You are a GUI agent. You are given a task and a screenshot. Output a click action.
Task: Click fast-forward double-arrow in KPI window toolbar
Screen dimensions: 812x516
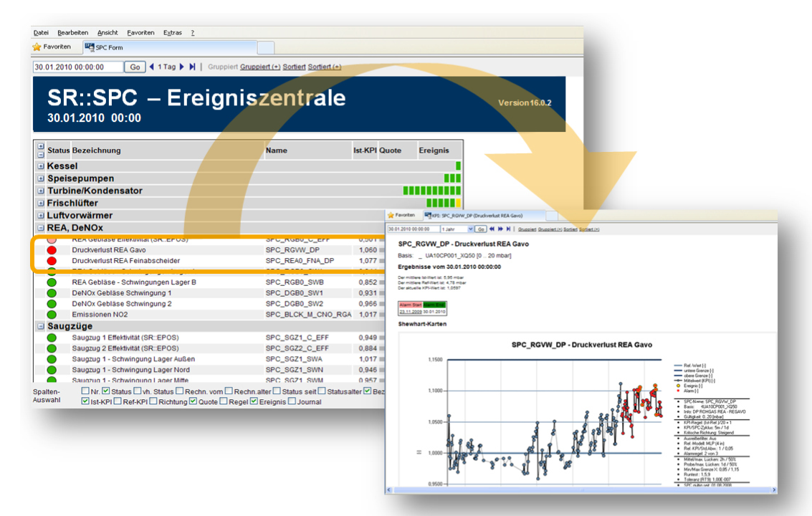(500, 229)
